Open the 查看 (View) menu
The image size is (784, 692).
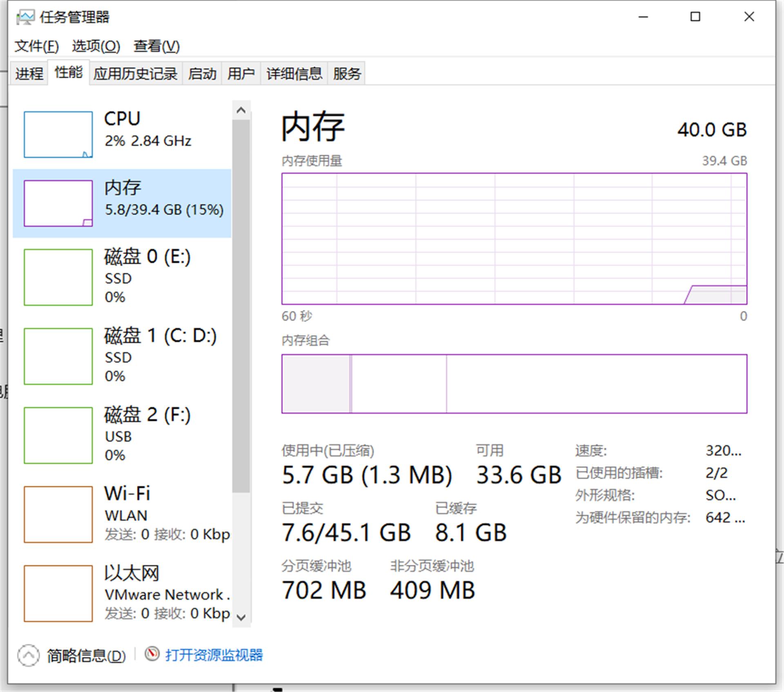click(156, 46)
